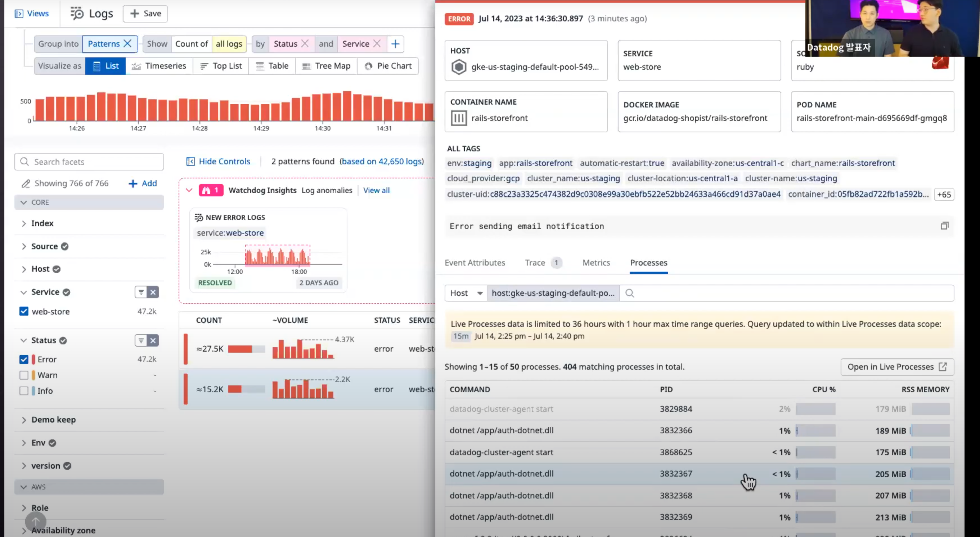Click the Logs explorer icon
The height and width of the screenshot is (537, 980).
[x=77, y=13]
